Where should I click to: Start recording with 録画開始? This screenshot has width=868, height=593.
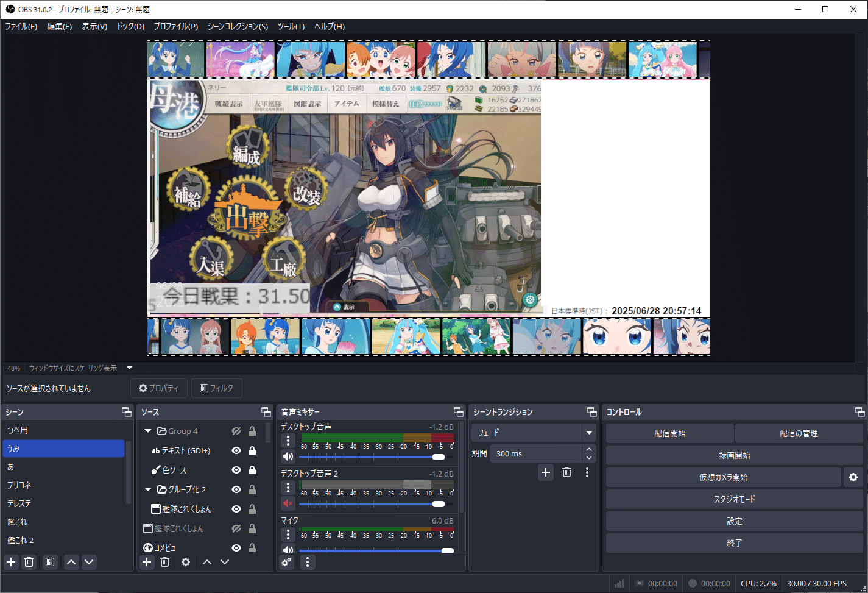coord(735,455)
